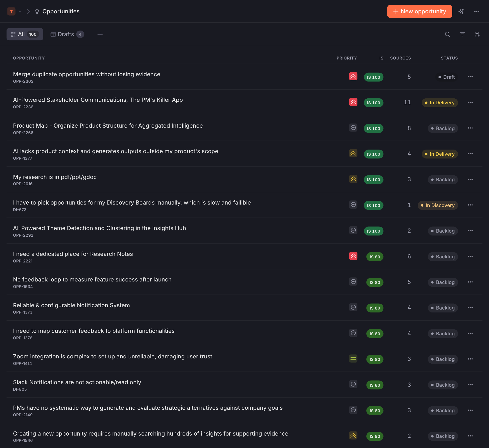This screenshot has height=448, width=489.
Task: Change high priority icon for OPP-2016
Action: (353, 179)
